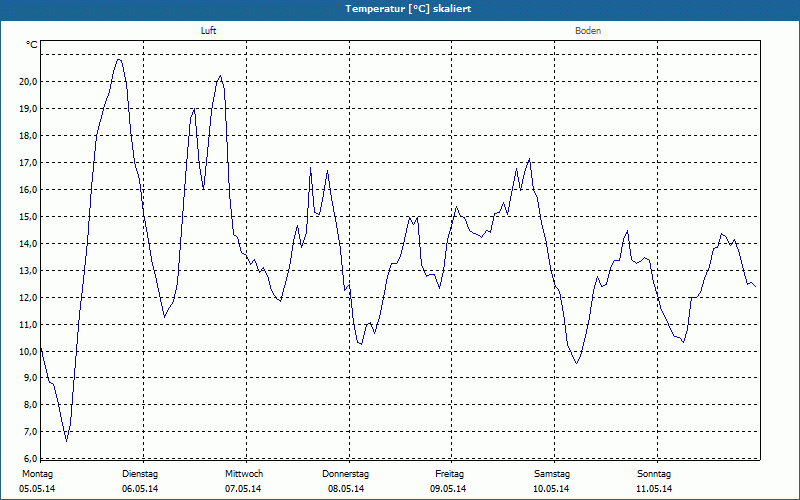Click the '13,0' y-axis value
Viewport: 800px width, 500px height.
click(x=28, y=271)
